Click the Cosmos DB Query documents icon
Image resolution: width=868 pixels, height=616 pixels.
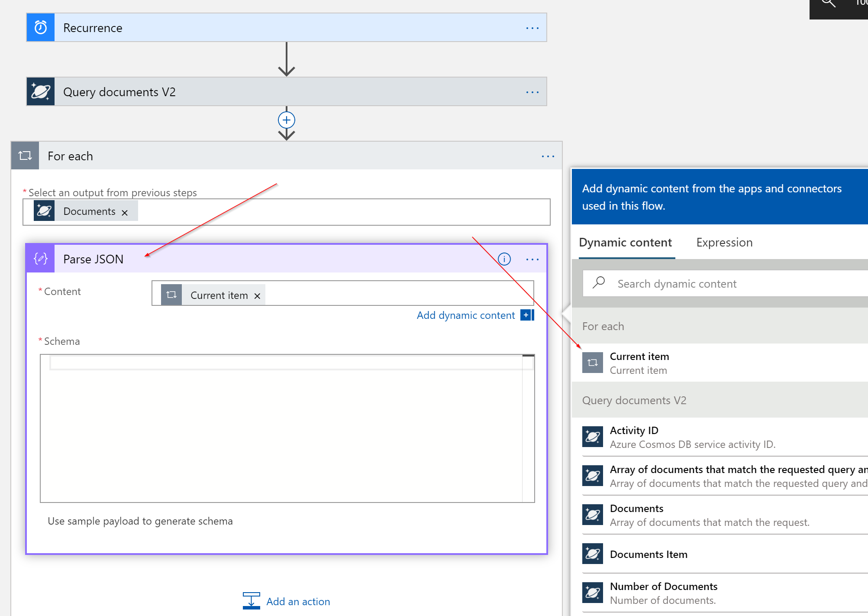[41, 92]
